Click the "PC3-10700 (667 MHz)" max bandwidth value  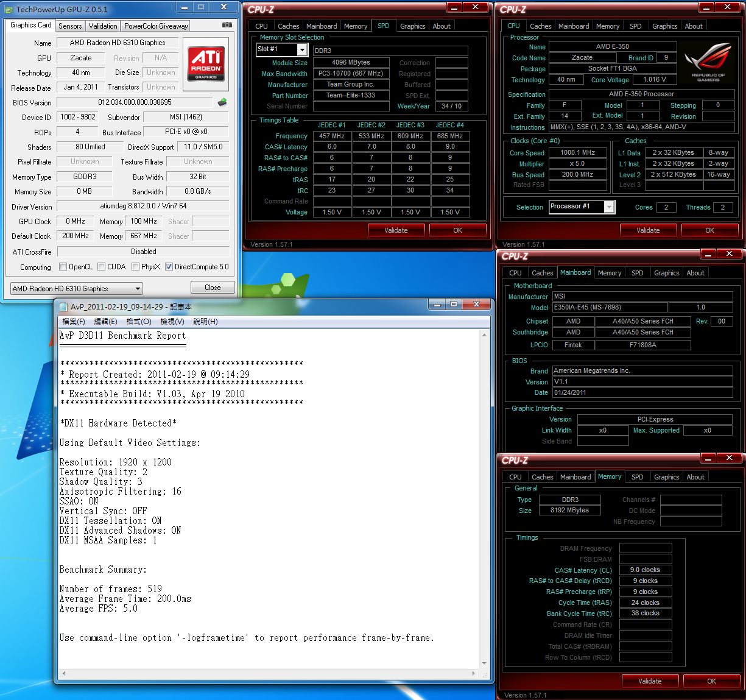[x=350, y=74]
